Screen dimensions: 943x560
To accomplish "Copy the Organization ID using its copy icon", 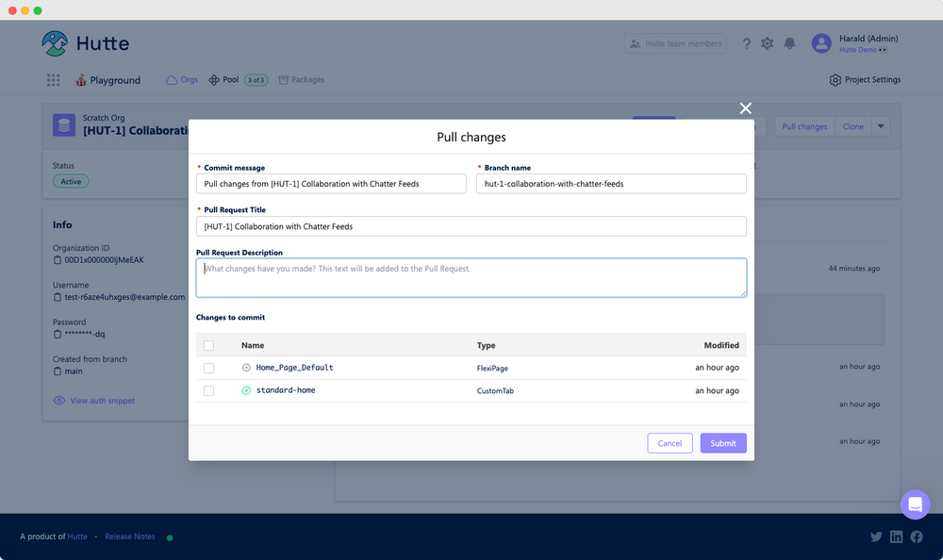I will tap(58, 258).
